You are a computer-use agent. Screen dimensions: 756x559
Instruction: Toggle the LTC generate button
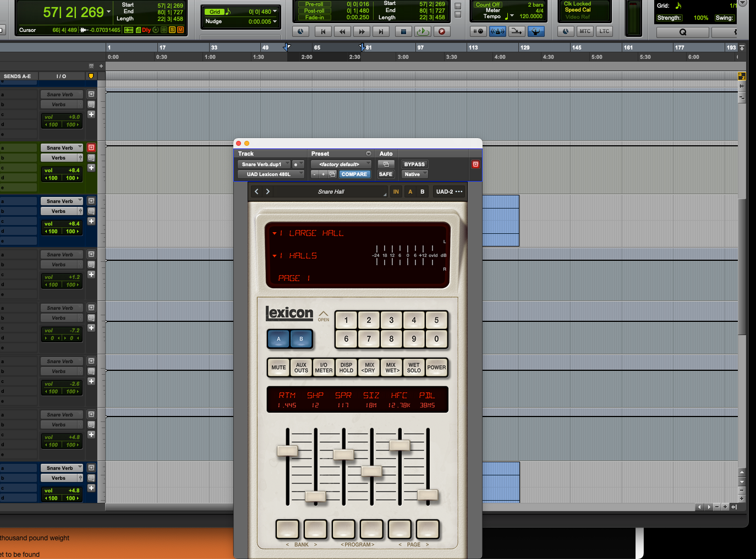coord(604,31)
